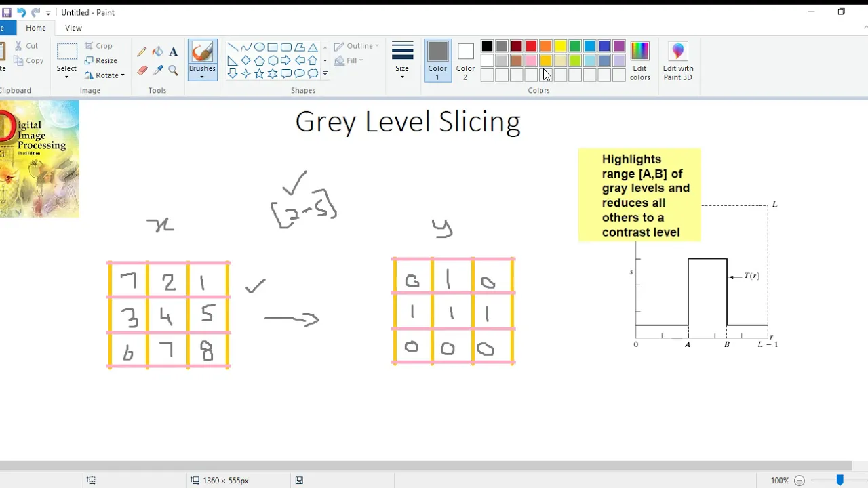Pick the purple color swatch
Image resolution: width=868 pixels, height=488 pixels.
point(619,46)
